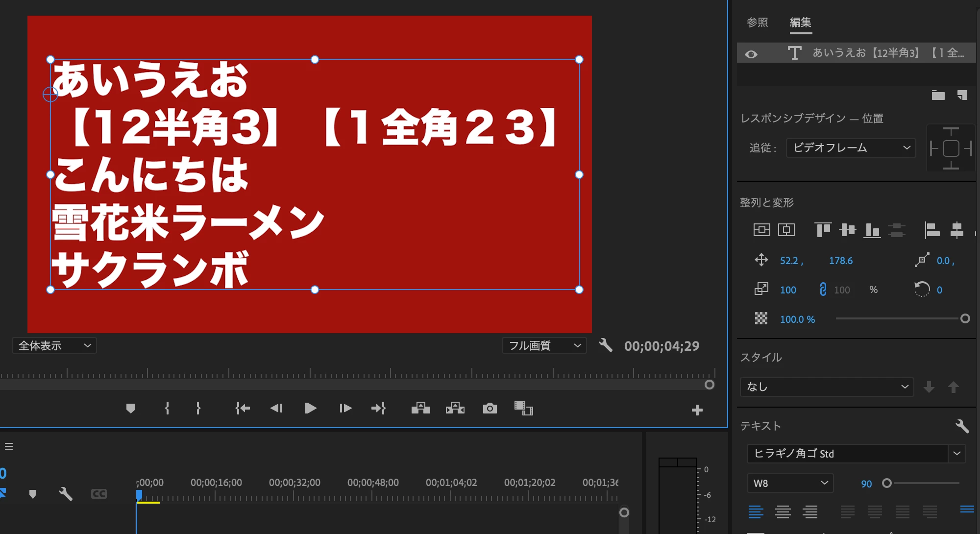
Task: Click the font size value 90
Action: (866, 484)
